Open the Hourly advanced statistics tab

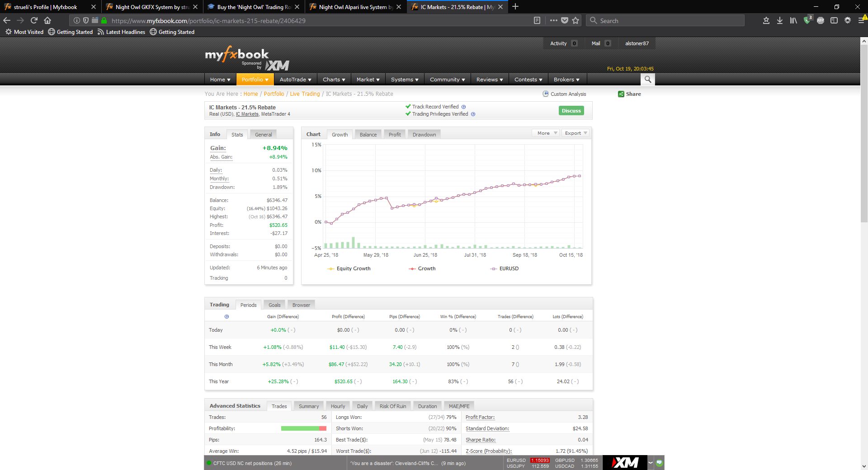338,406
